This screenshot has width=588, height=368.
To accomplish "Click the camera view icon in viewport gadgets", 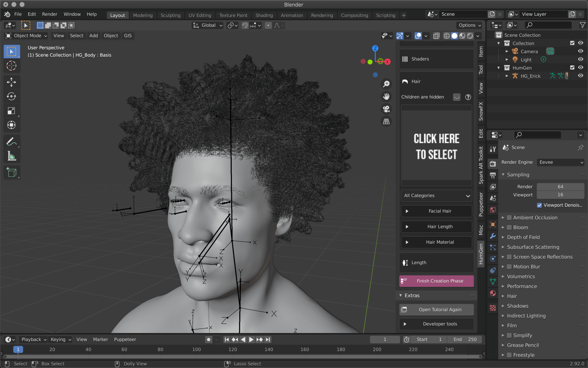I will click(386, 109).
